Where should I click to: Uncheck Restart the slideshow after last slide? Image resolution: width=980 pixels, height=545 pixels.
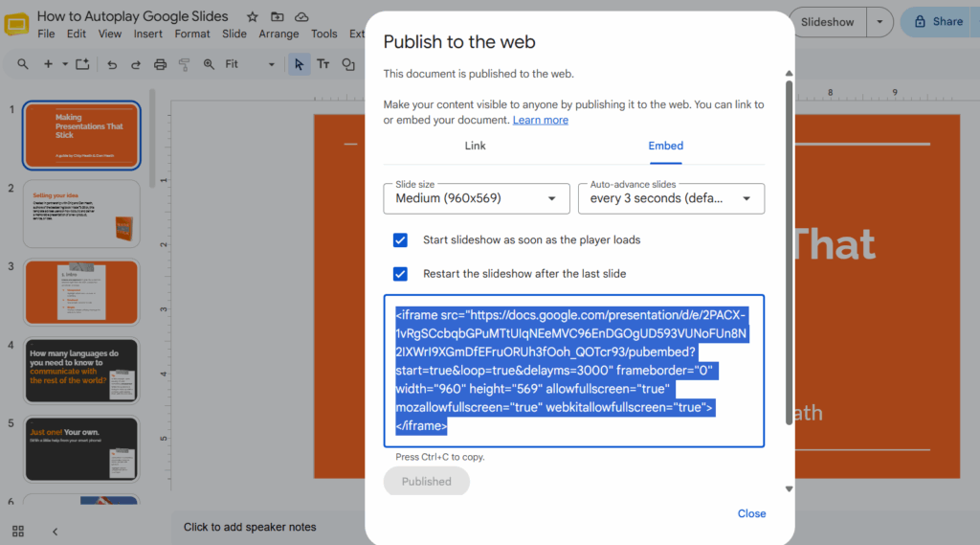(400, 274)
